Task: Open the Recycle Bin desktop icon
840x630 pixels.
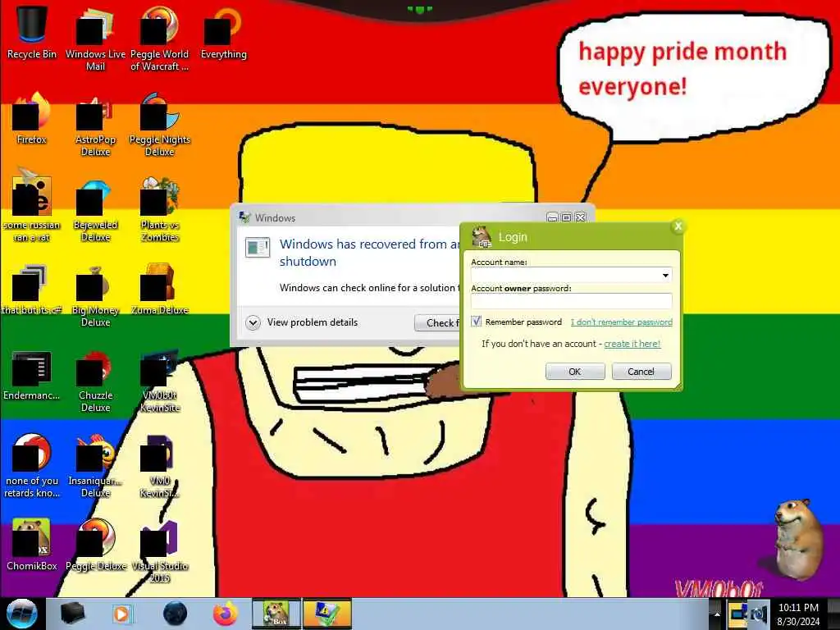Action: 32,32
